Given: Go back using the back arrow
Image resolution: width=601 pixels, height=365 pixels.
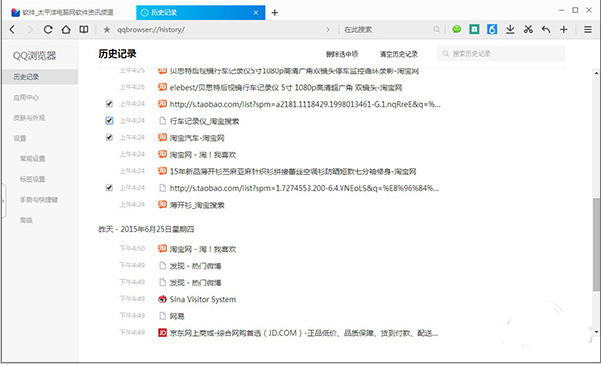Looking at the screenshot, I should 12,30.
